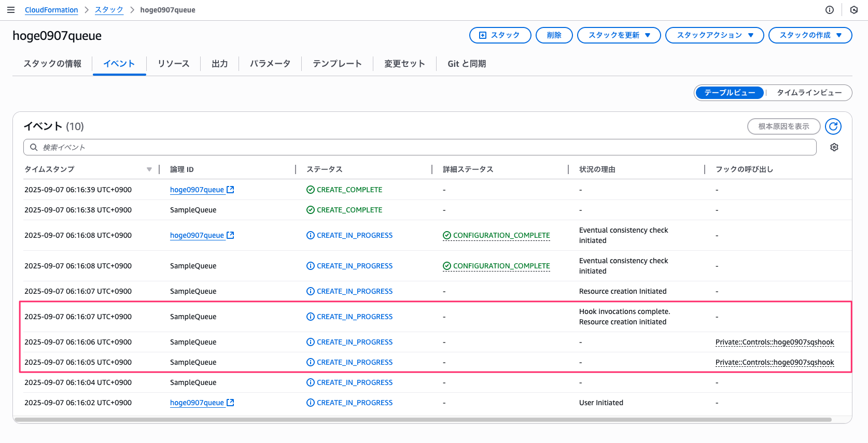This screenshot has width=868, height=443.
Task: Click SampleQueue in the 06:16:04 row
Action: click(x=193, y=382)
